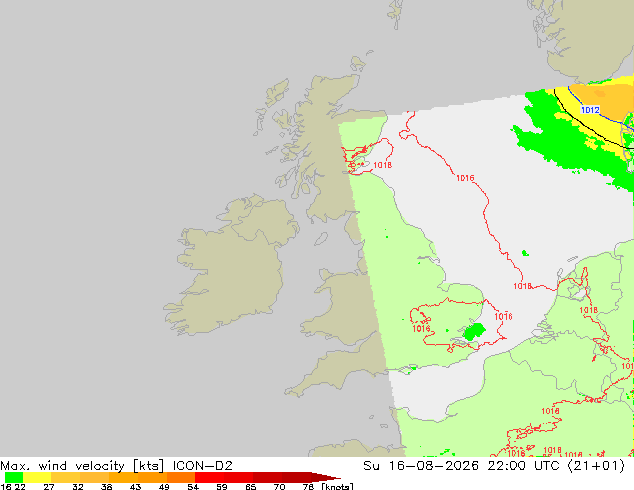
Task: Click the 'Su 16-08-2026' date text
Action: 421,466
